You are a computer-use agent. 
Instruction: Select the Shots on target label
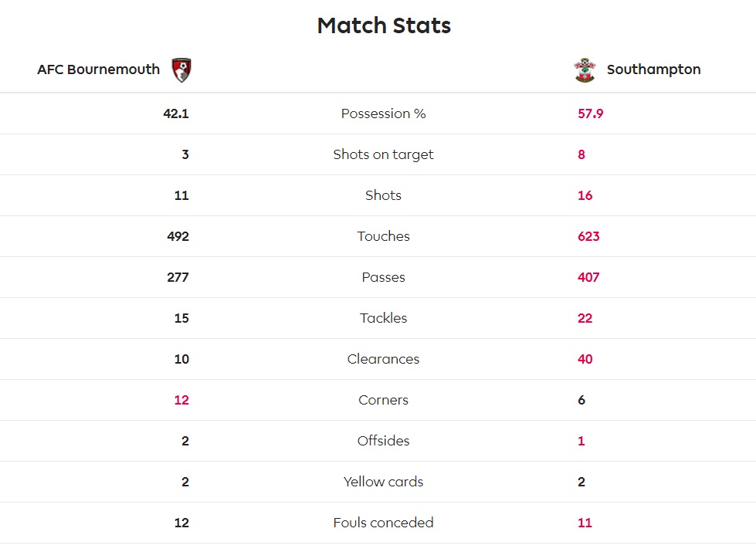[383, 154]
